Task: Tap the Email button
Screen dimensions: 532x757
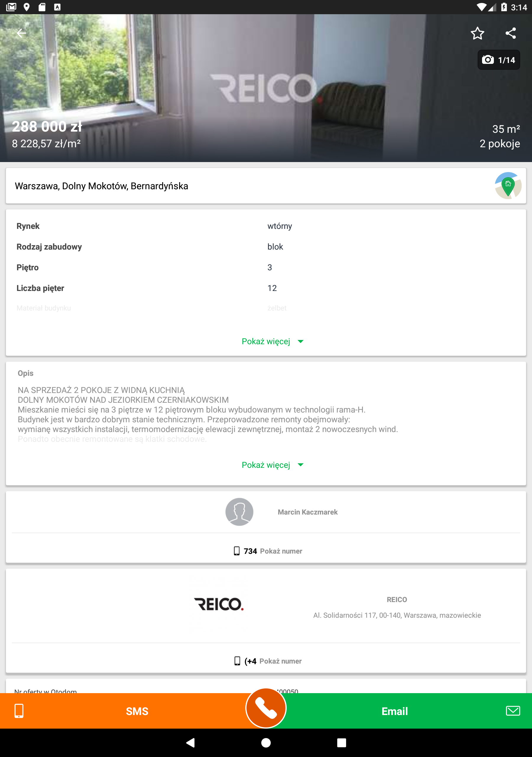Action: [394, 711]
